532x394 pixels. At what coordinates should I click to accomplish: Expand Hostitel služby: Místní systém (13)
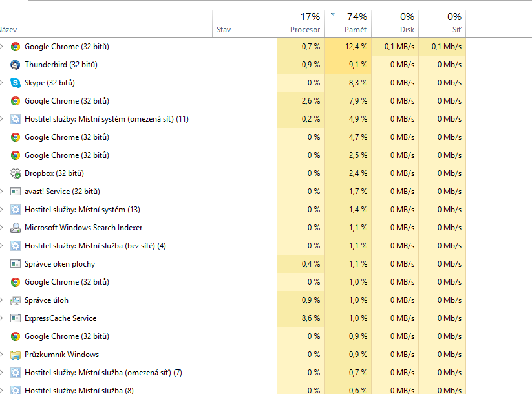pos(2,210)
